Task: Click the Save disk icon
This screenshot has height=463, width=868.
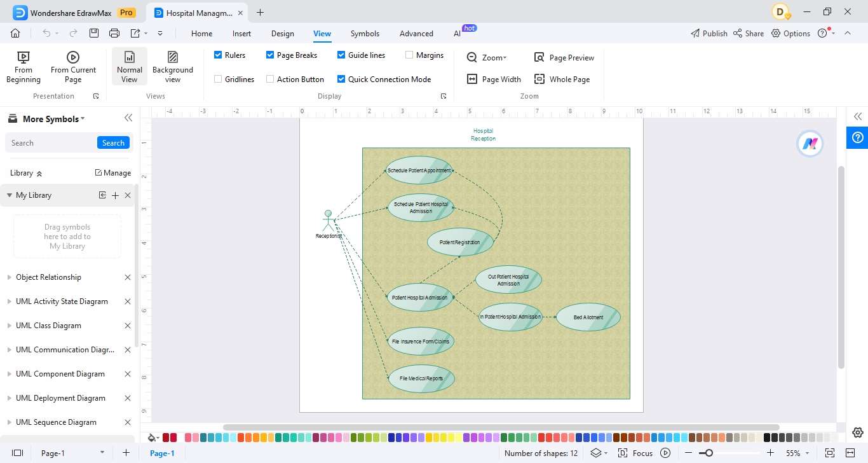Action: (94, 33)
